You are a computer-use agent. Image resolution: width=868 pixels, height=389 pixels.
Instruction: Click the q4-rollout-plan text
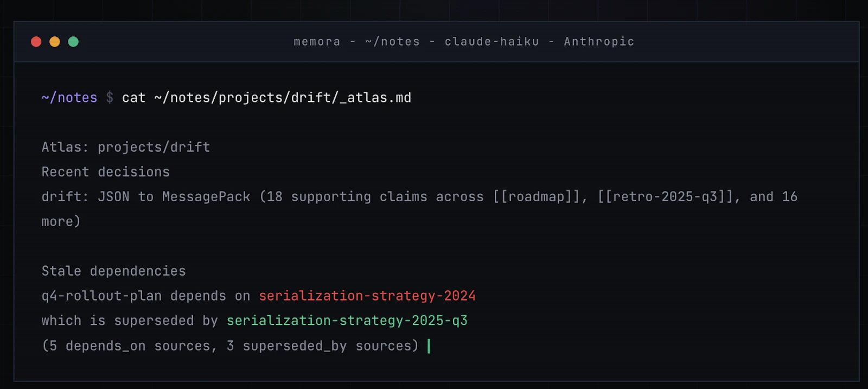[102, 296]
